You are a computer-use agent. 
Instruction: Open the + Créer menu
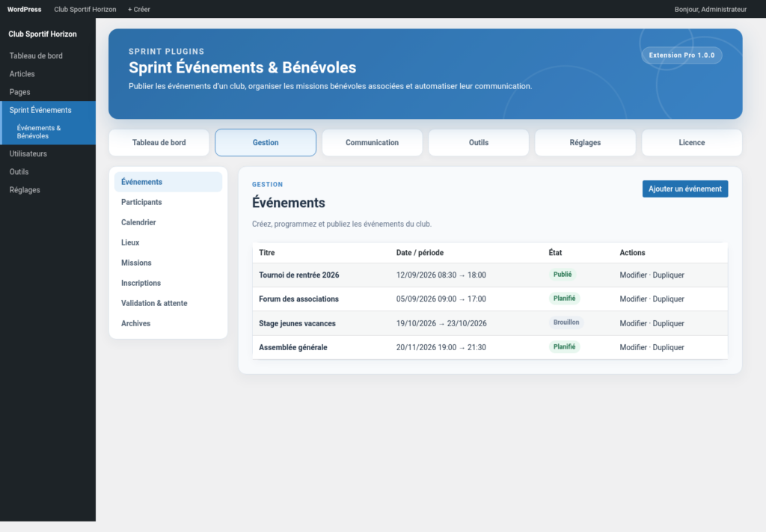(x=138, y=9)
